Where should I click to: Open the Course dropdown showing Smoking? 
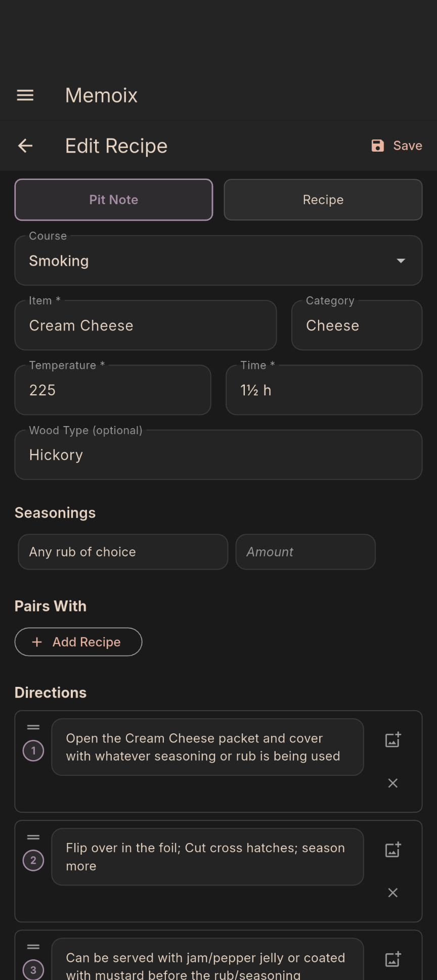coord(219,261)
